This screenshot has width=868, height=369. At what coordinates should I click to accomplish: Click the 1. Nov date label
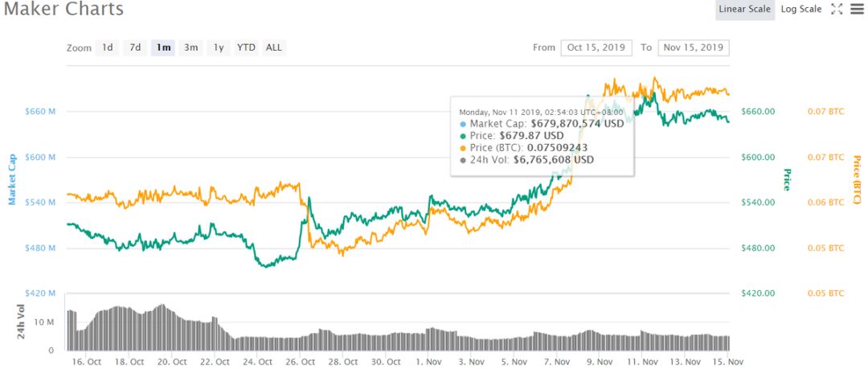tap(430, 362)
